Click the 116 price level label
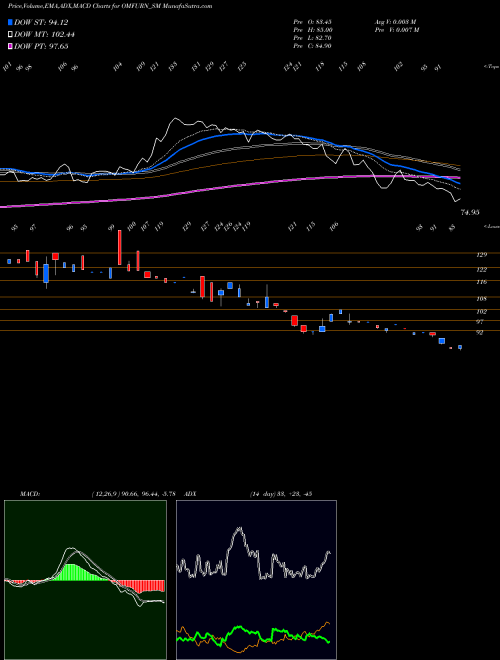Screen dimensions: 500x660 pos(482,282)
